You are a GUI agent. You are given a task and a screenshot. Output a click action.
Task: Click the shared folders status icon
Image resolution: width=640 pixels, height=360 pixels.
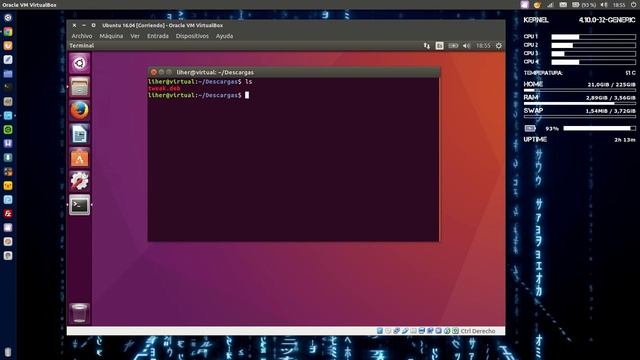point(413,331)
